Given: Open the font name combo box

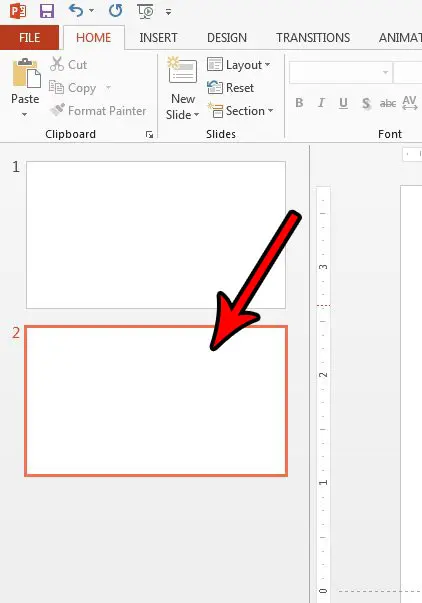Looking at the screenshot, I should (340, 72).
